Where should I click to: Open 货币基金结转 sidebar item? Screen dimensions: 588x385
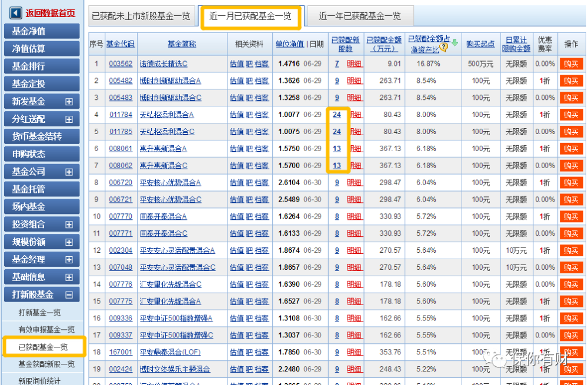point(42,136)
